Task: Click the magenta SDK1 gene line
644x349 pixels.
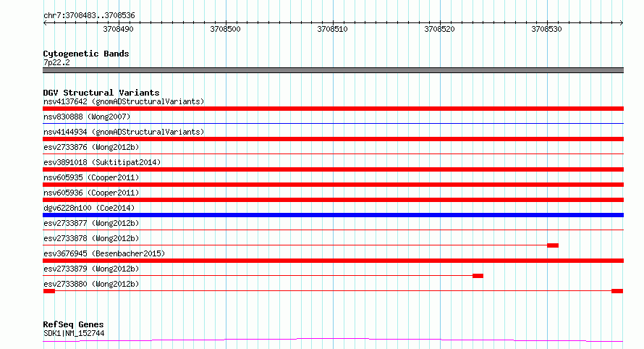Action: pos(333,340)
